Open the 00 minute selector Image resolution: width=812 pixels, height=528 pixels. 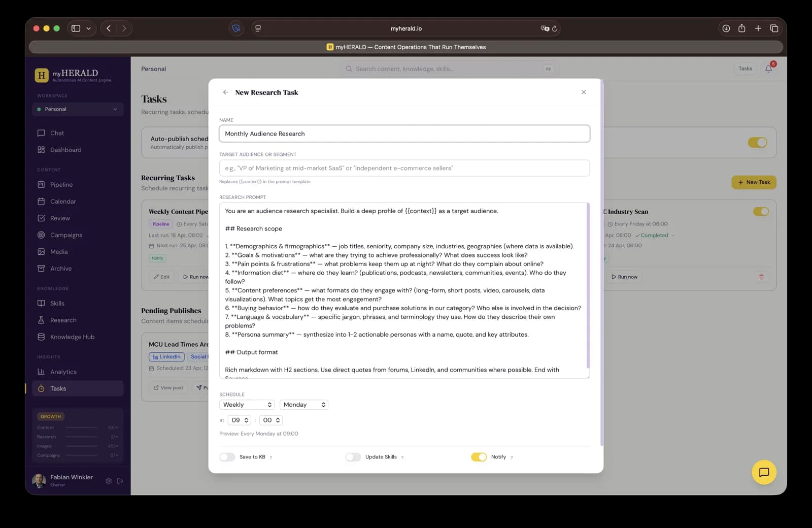click(271, 420)
